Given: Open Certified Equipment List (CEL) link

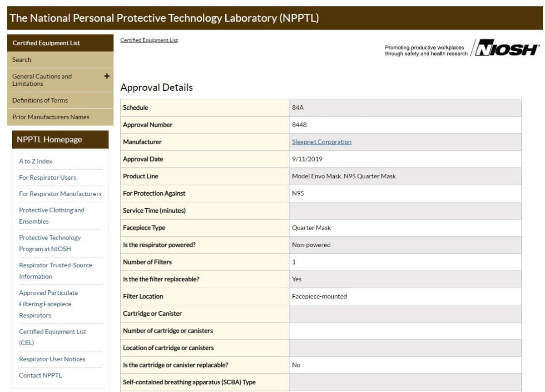Looking at the screenshot, I should click(x=53, y=337).
